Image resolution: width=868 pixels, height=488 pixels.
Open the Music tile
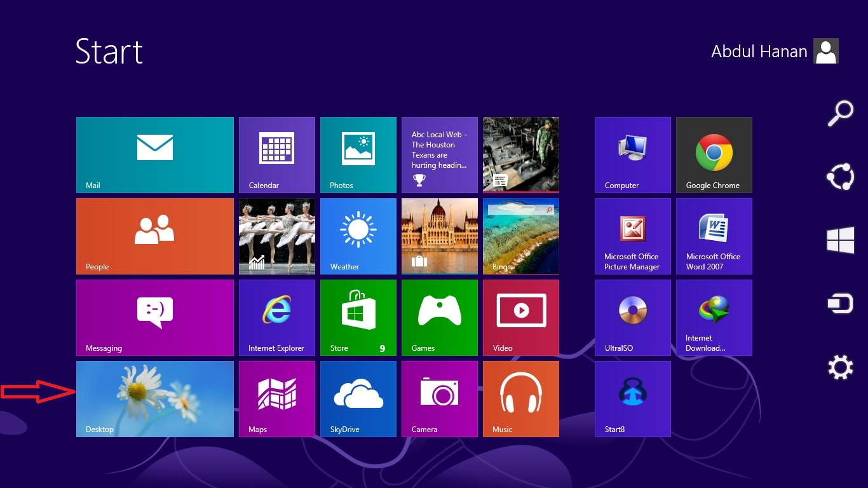click(x=521, y=399)
